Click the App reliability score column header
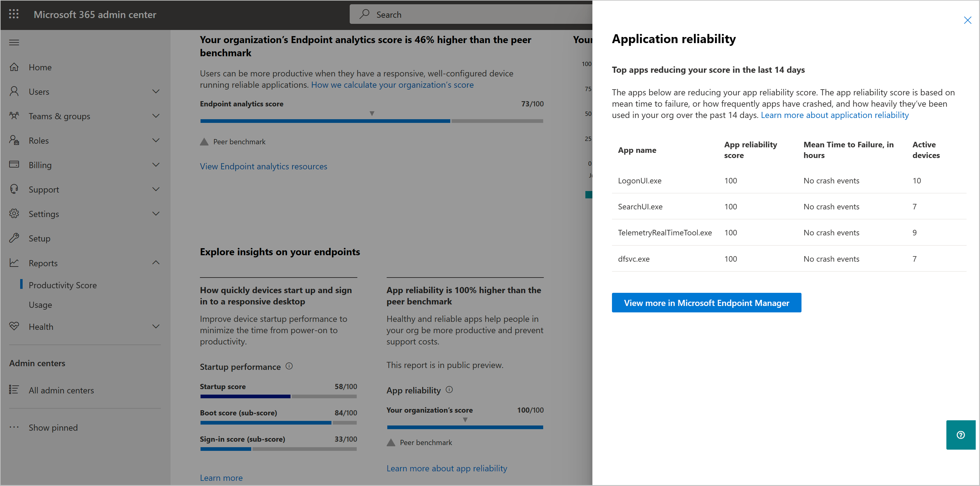 coord(751,150)
